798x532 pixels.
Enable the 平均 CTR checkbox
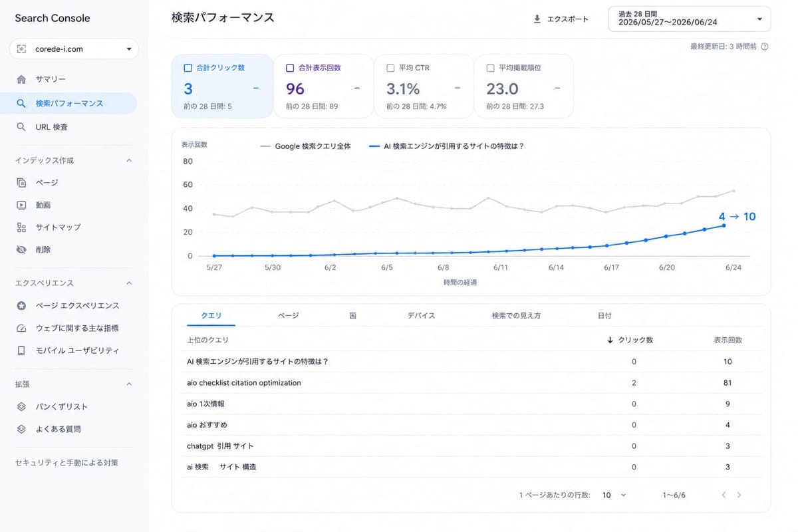pos(390,68)
